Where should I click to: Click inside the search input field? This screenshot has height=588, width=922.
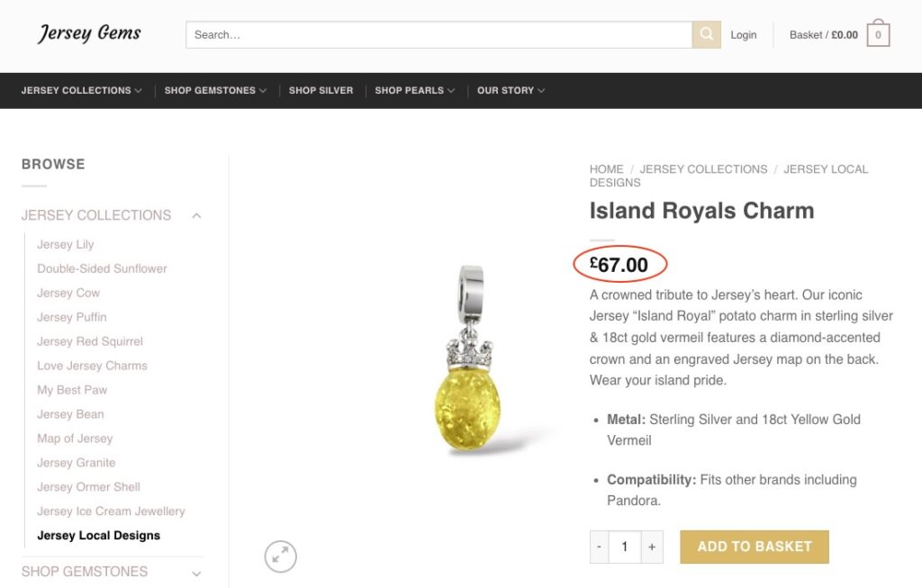432,34
